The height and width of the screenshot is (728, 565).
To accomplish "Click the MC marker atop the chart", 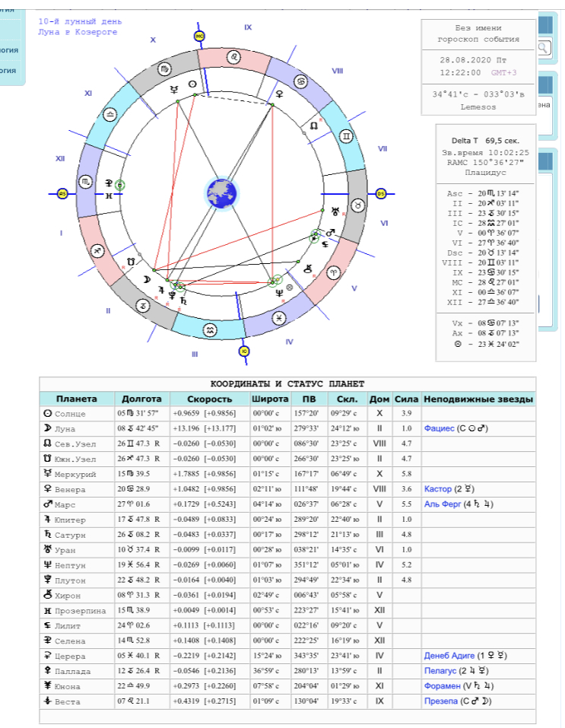I will coord(201,36).
